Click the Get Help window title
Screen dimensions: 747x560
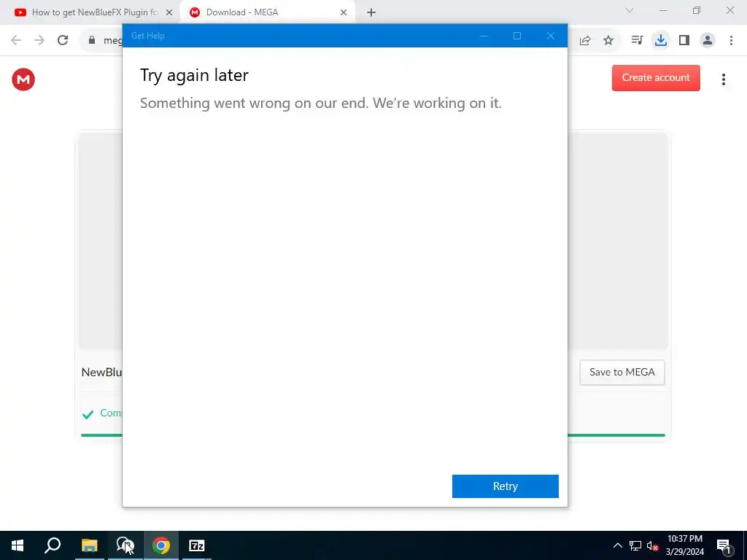pyautogui.click(x=147, y=36)
